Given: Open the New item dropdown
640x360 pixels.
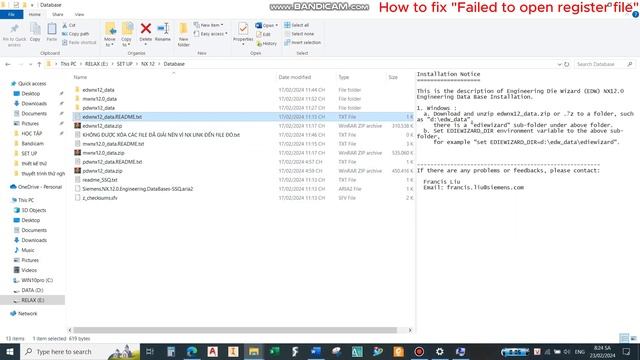Looking at the screenshot, I should (x=209, y=25).
